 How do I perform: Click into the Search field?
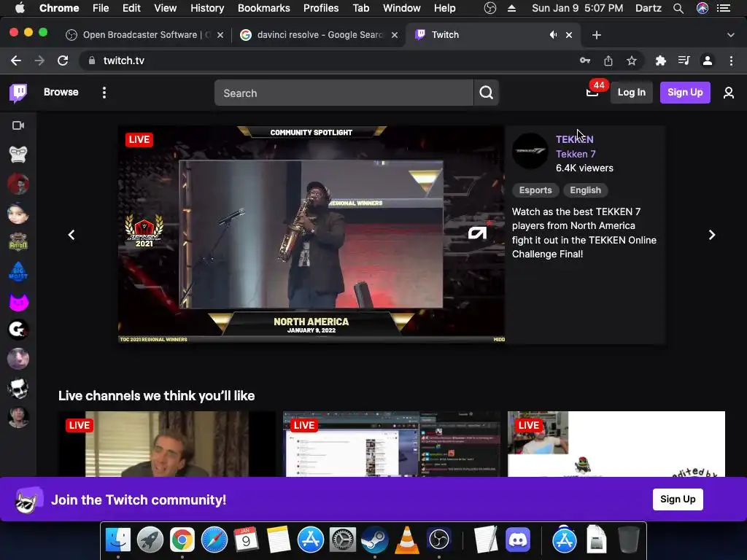click(344, 93)
